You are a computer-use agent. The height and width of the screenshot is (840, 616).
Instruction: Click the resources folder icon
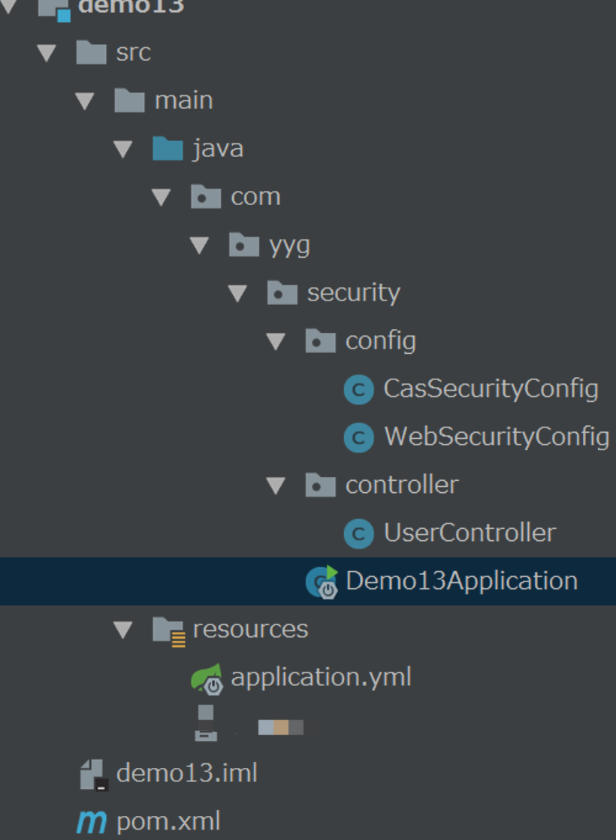tap(168, 629)
